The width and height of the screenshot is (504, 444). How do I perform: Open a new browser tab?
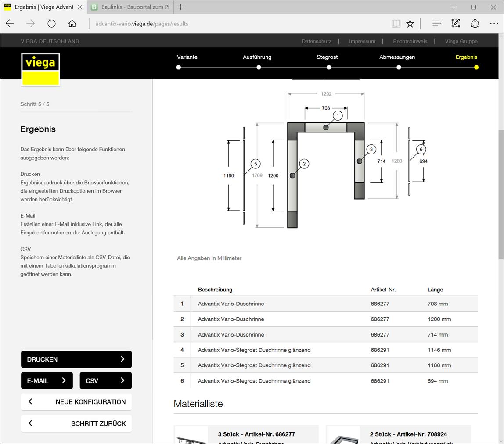[180, 7]
